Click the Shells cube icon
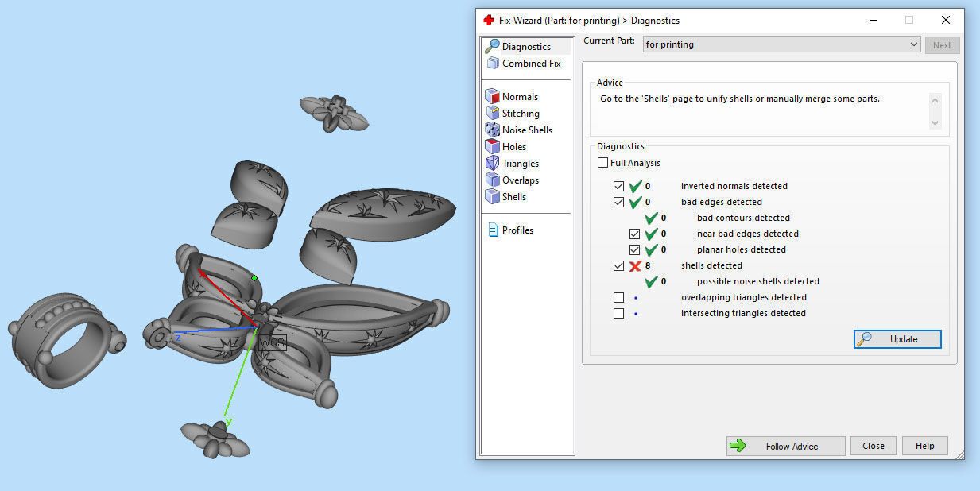Image resolution: width=980 pixels, height=491 pixels. coord(492,197)
